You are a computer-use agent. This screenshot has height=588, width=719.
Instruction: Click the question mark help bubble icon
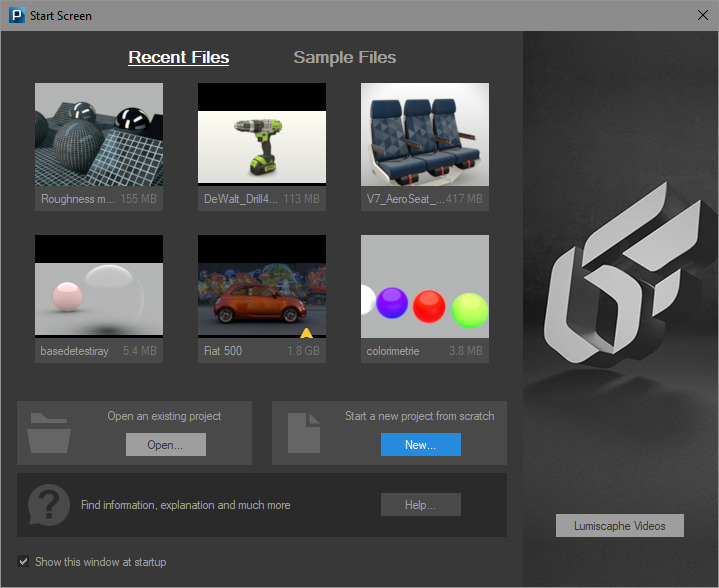click(x=49, y=505)
